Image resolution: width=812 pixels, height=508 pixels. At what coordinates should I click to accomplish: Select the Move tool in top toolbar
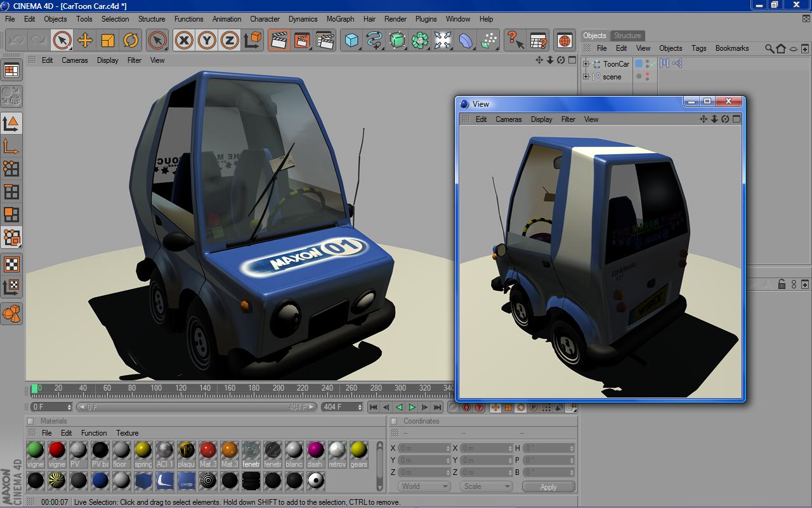pyautogui.click(x=85, y=41)
